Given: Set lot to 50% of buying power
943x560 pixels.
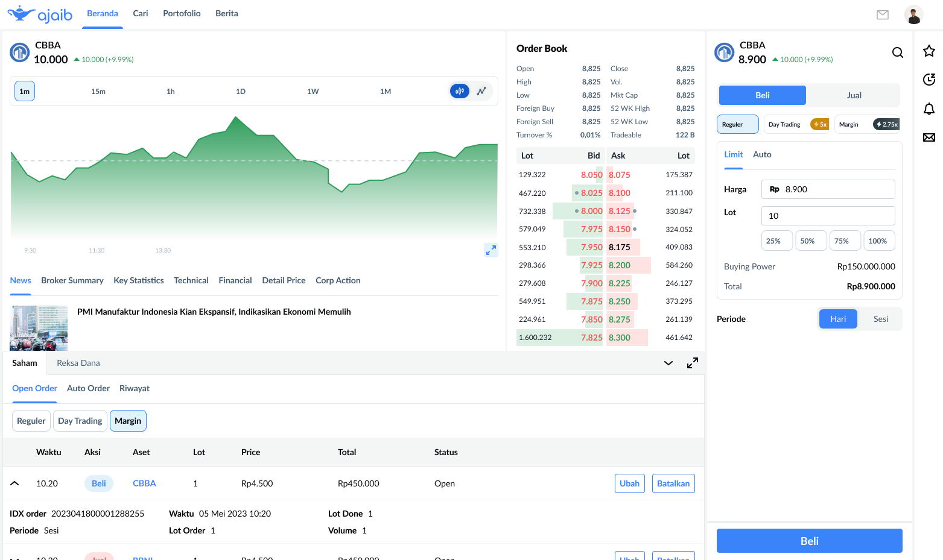Looking at the screenshot, I should (x=811, y=241).
